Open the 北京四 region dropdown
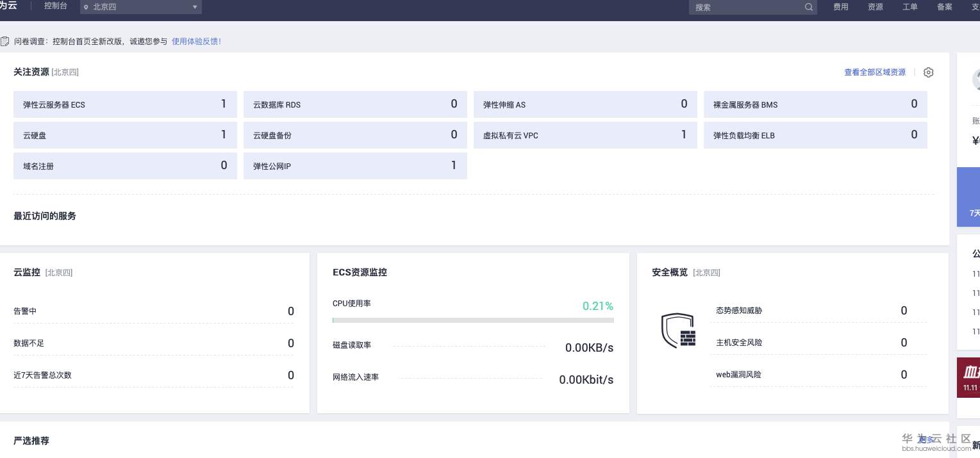The width and height of the screenshot is (980, 458). [141, 7]
